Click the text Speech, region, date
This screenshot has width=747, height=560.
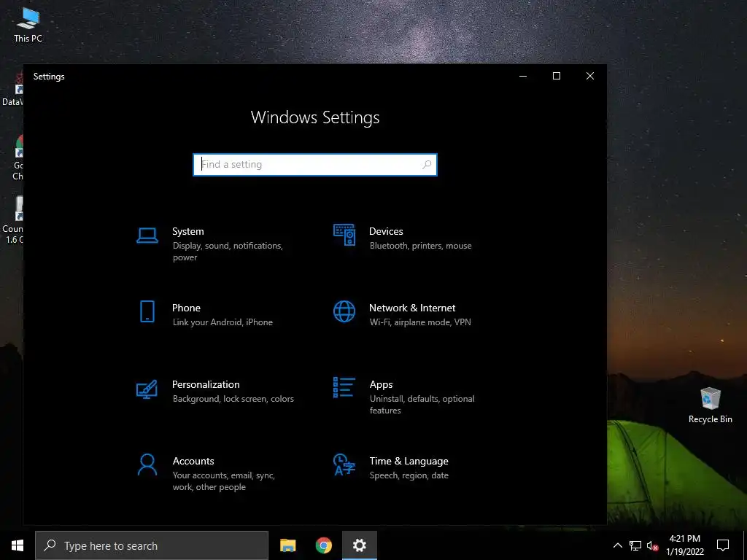pos(409,475)
